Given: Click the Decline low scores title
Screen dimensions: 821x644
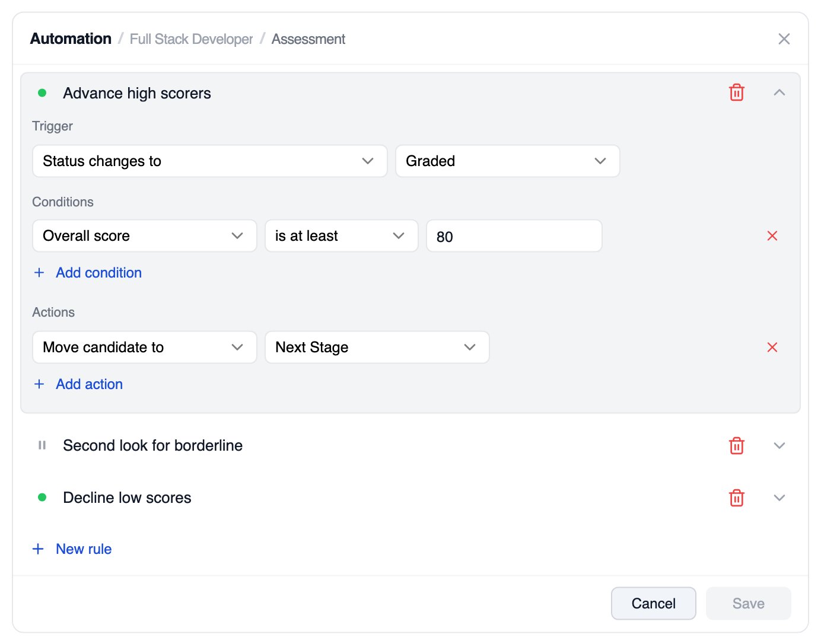Looking at the screenshot, I should click(x=127, y=498).
